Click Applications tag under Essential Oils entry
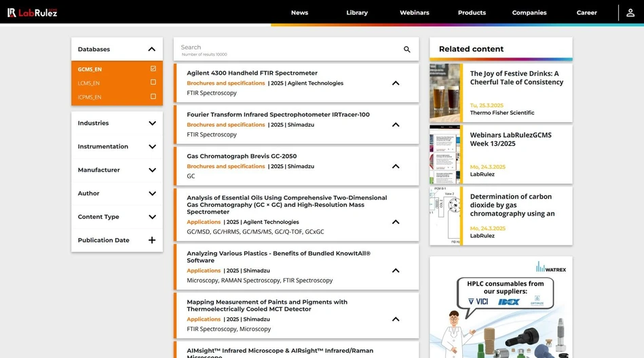This screenshot has height=358, width=644. click(x=204, y=222)
